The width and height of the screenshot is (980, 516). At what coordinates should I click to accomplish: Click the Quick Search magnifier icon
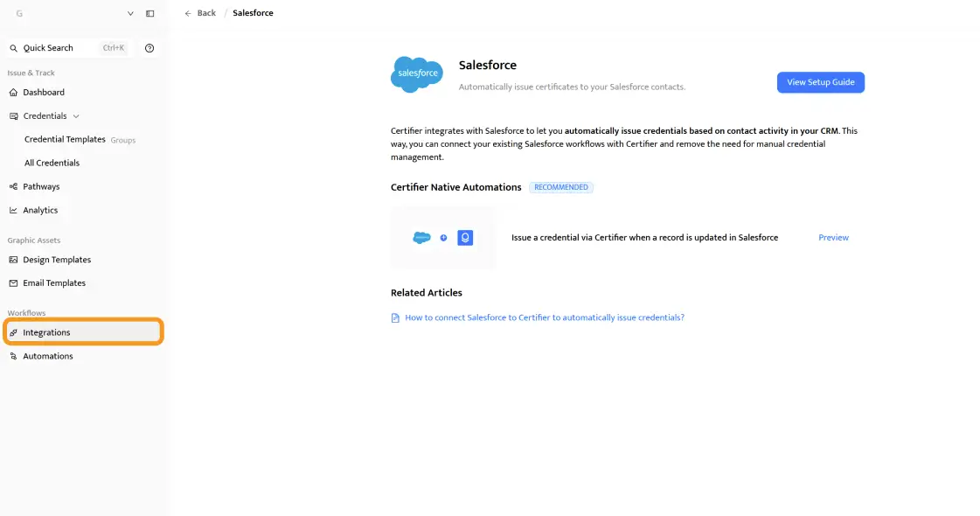(x=13, y=48)
